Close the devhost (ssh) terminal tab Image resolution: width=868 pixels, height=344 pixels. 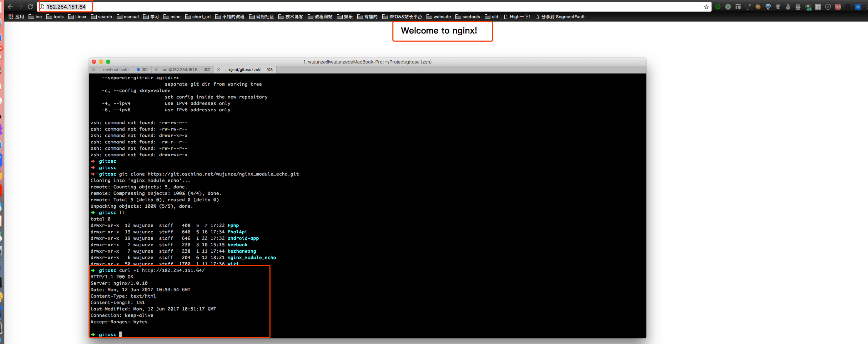pos(94,70)
